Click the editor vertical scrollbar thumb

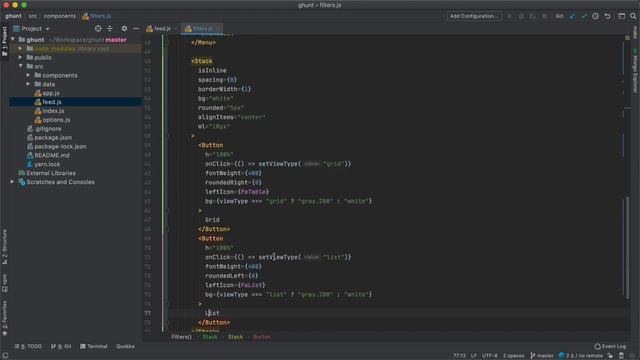click(x=627, y=248)
